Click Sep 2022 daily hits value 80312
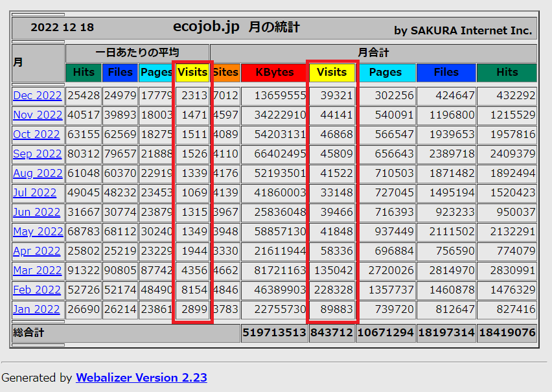Image resolution: width=552 pixels, height=392 pixels. click(84, 154)
